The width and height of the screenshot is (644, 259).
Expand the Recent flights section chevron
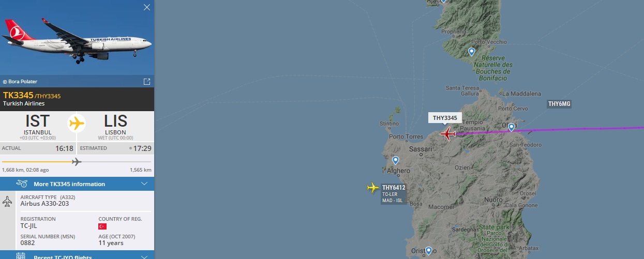tap(144, 257)
